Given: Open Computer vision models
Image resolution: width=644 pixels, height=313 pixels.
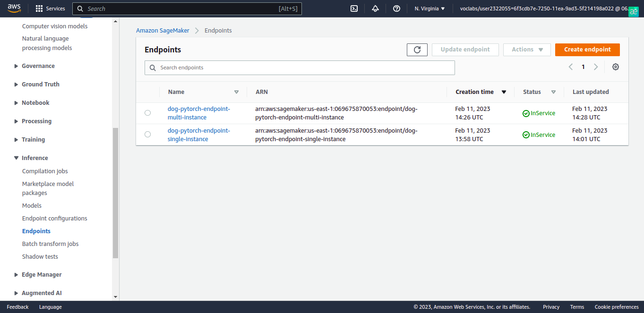Looking at the screenshot, I should point(55,26).
